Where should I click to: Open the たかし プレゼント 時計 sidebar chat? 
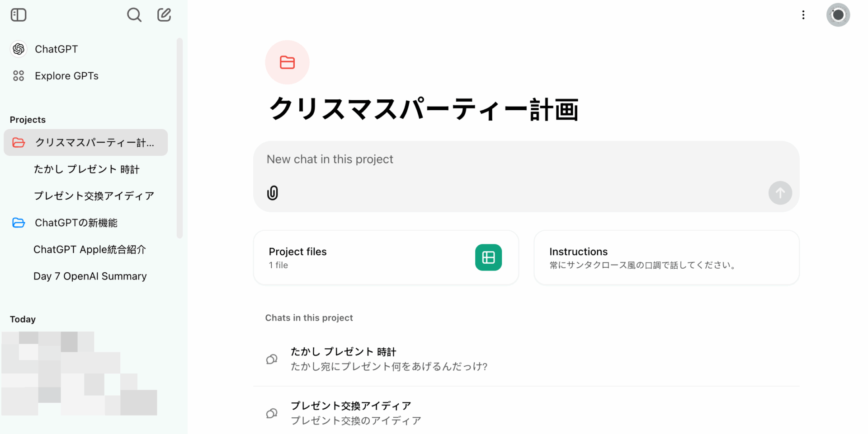click(86, 169)
